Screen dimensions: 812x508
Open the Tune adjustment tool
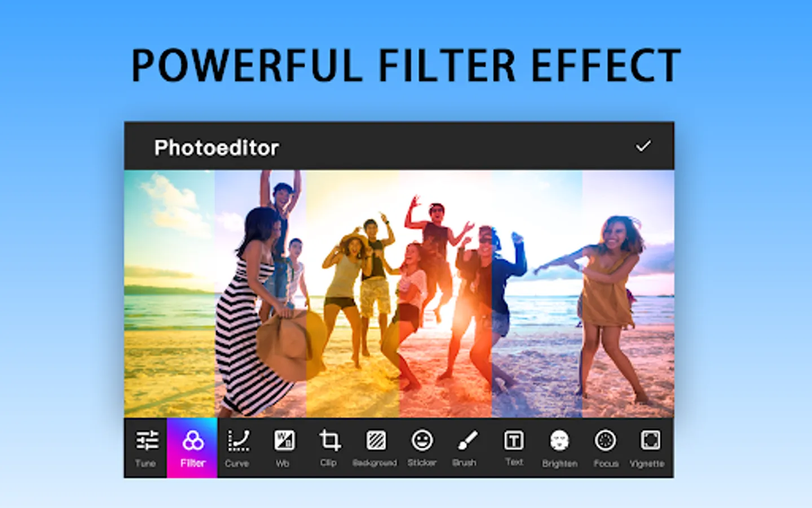(x=146, y=448)
